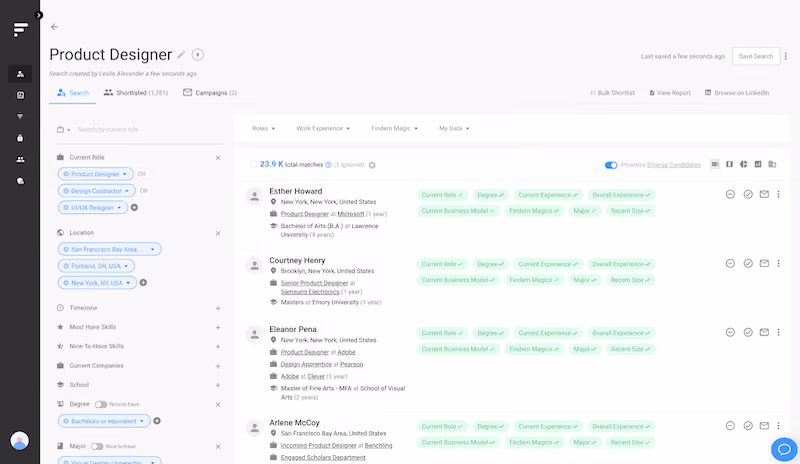
Task: Open the three-dot menu next to Save Search
Action: (786, 56)
